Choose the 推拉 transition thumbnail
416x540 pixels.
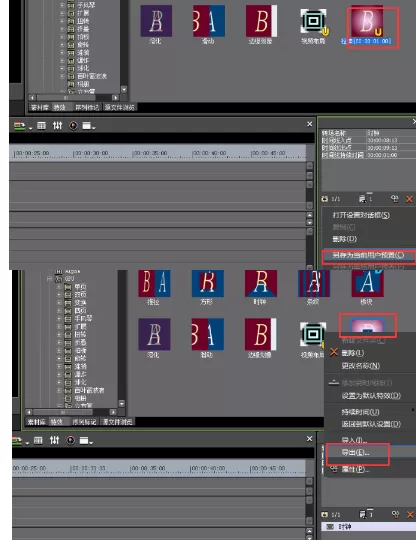[154, 284]
